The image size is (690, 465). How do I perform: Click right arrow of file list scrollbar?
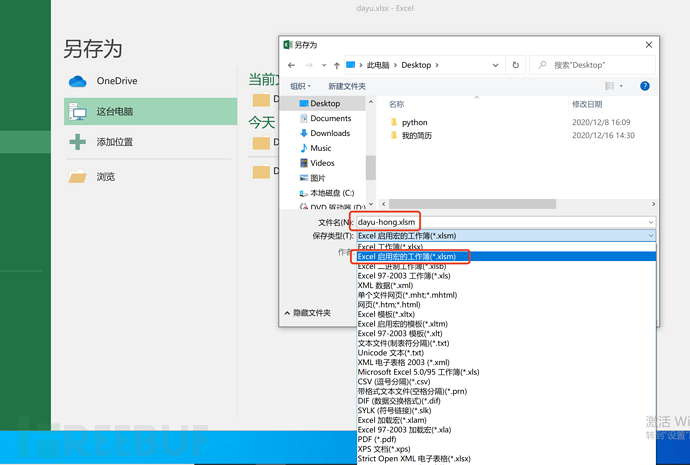pyautogui.click(x=653, y=204)
